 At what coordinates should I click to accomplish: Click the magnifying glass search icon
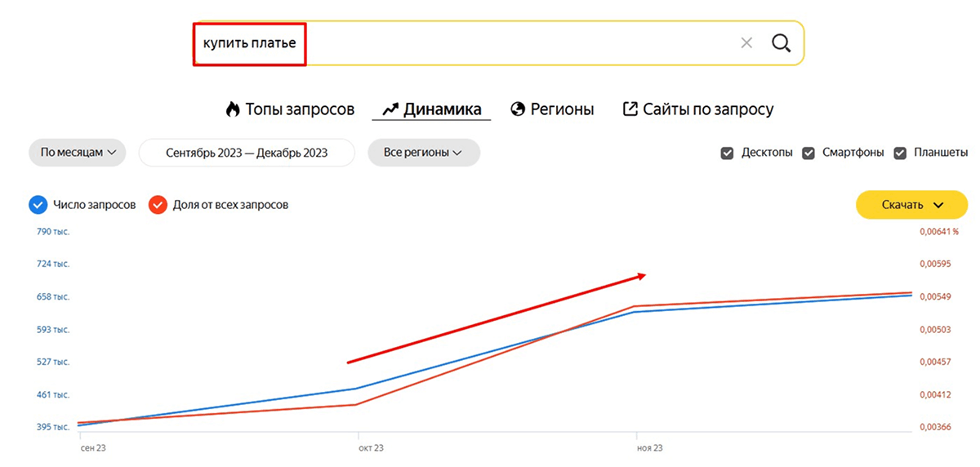[782, 43]
